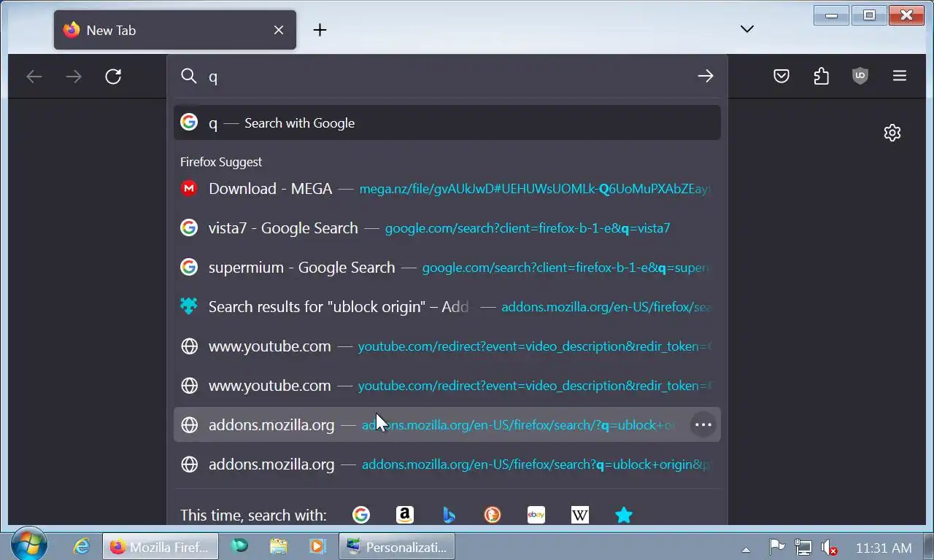Click the taskbar clock showing 11:31 AM
The height and width of the screenshot is (560, 934).
pos(884,548)
